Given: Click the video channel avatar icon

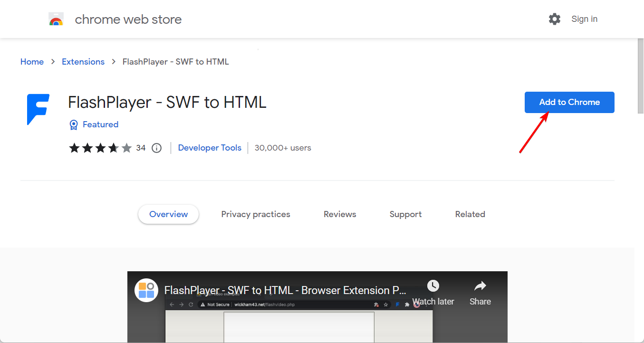Looking at the screenshot, I should pos(146,290).
